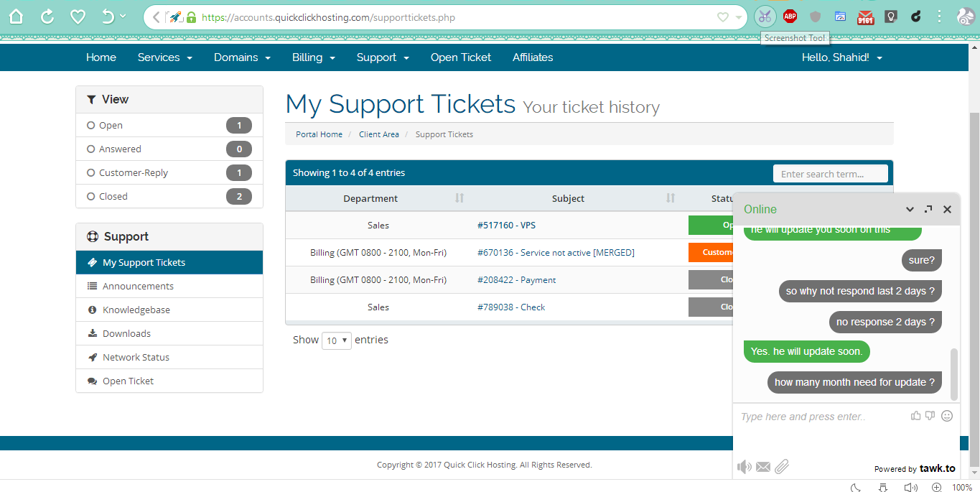Open the AdBlock Plus extension icon
The height and width of the screenshot is (492, 980).
coord(790,17)
